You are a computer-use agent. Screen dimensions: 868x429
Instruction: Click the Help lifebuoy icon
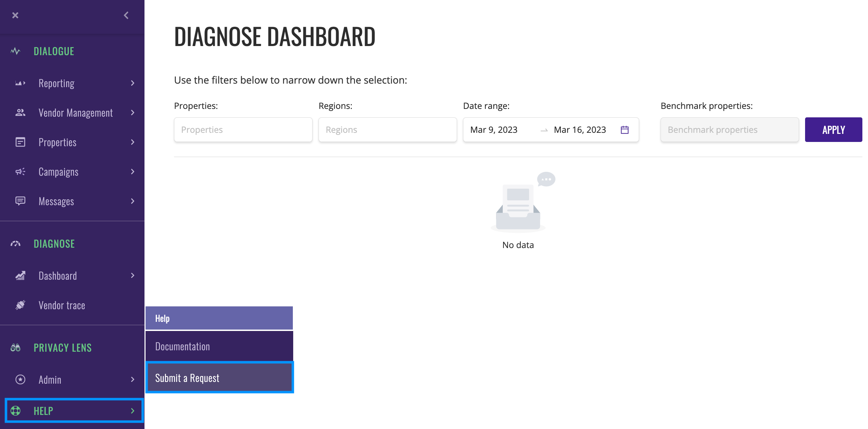click(15, 411)
